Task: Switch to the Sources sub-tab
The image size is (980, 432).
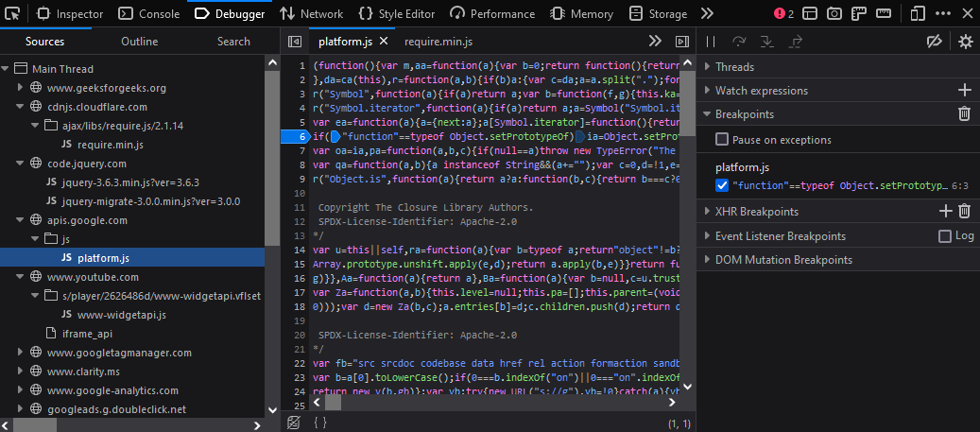Action: [45, 42]
